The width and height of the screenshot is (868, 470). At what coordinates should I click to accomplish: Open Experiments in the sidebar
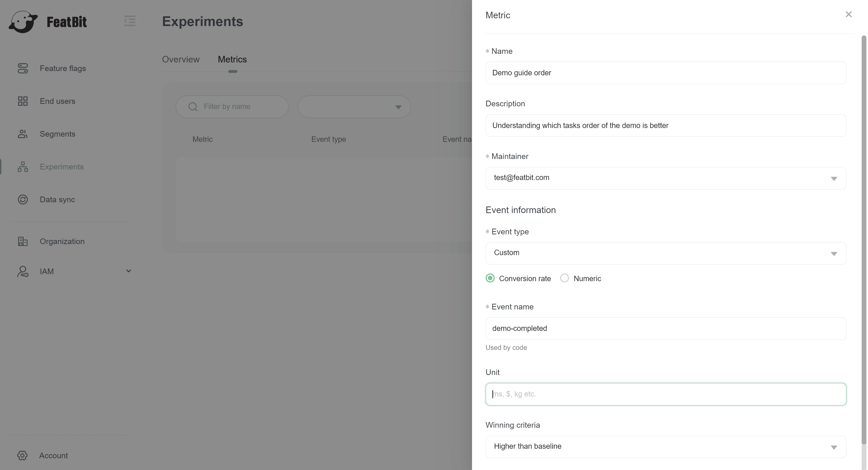tap(61, 167)
